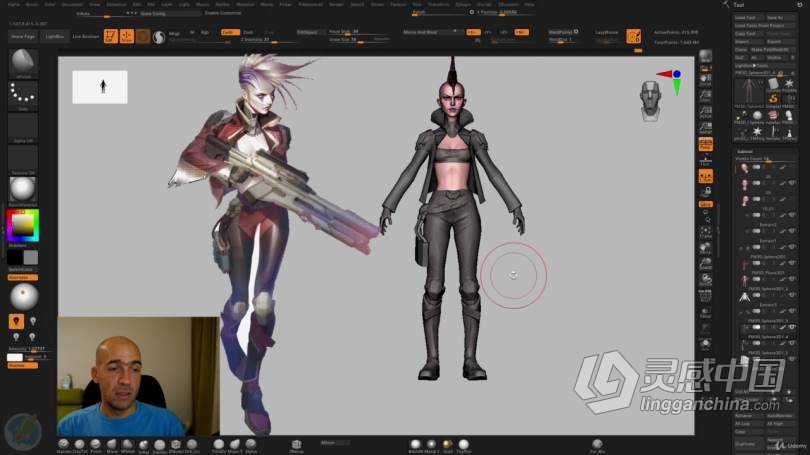Image resolution: width=810 pixels, height=455 pixels.
Task: Open the Alpha menu
Action: 14,4
